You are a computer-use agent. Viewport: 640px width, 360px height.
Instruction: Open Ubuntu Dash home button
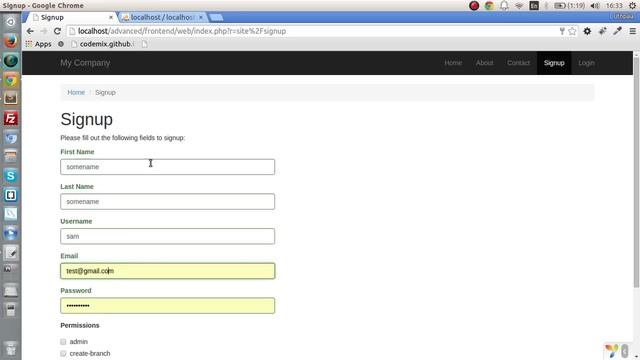pos(11,22)
